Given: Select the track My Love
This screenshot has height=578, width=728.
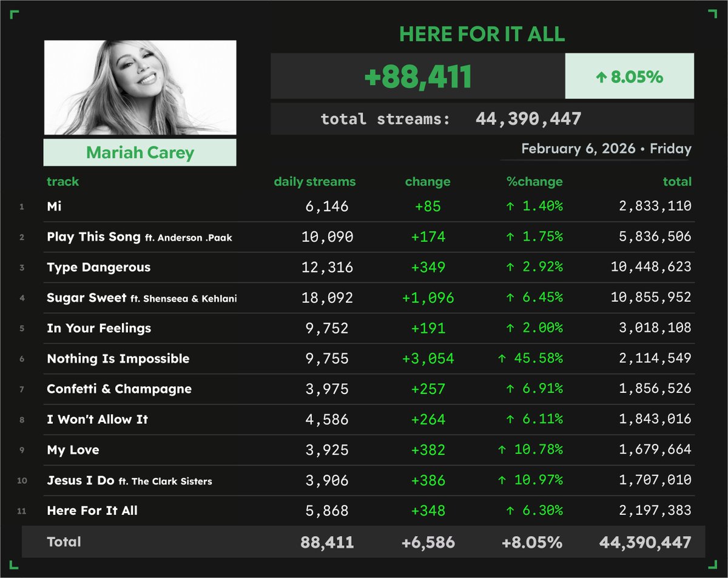Looking at the screenshot, I should [73, 450].
